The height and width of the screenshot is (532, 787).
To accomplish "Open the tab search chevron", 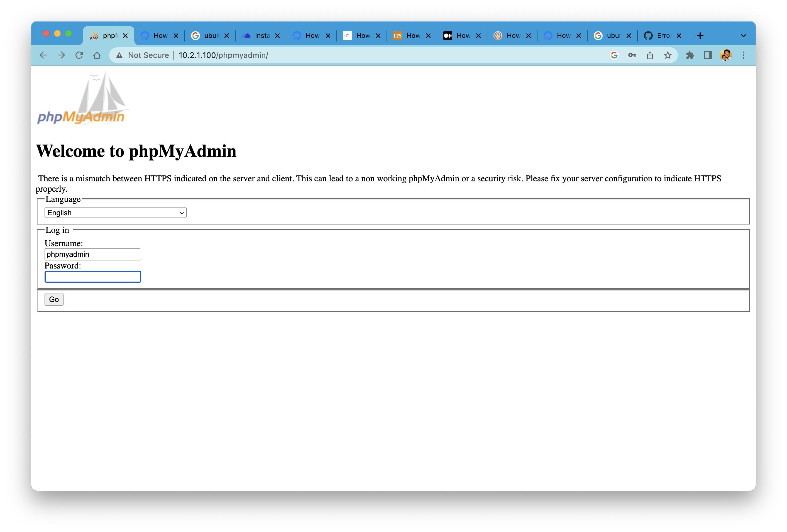I will pos(743,36).
